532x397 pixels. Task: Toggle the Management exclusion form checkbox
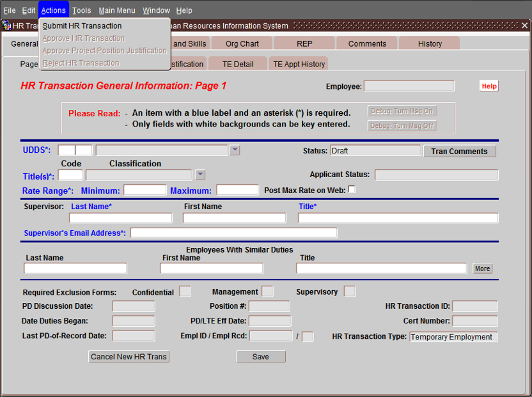click(x=267, y=292)
